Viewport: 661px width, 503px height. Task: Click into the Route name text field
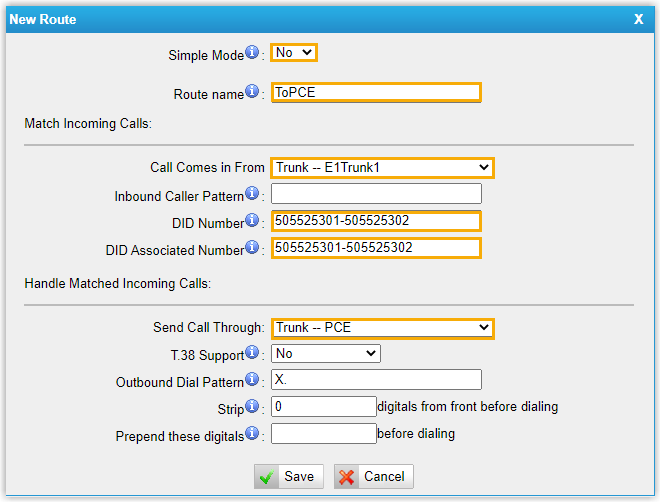pyautogui.click(x=376, y=93)
